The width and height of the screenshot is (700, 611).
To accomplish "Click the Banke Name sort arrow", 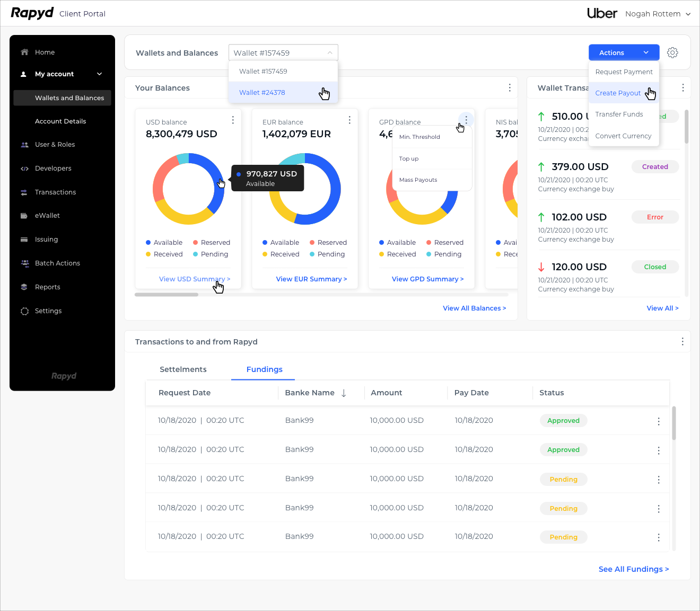I will (x=344, y=393).
